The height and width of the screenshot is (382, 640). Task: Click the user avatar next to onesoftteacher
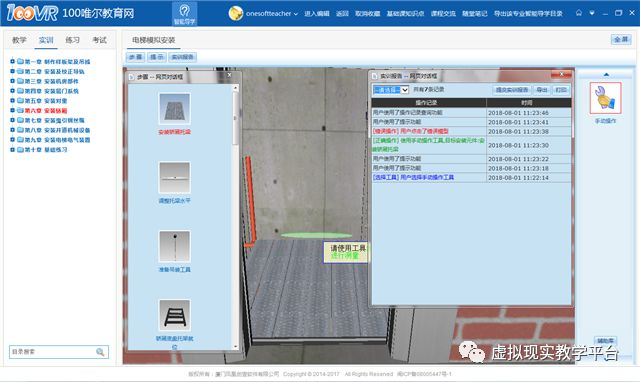click(x=236, y=13)
